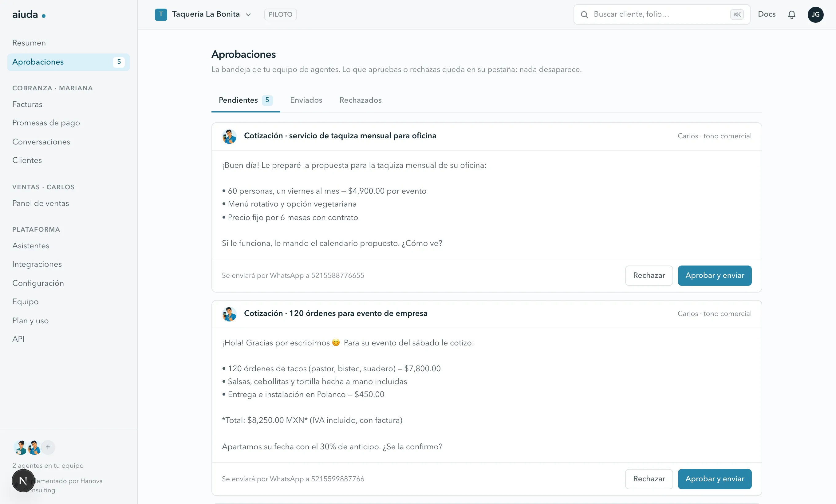Click the 2 agentes en tu equipo label
Image resolution: width=836 pixels, height=504 pixels.
(48, 466)
